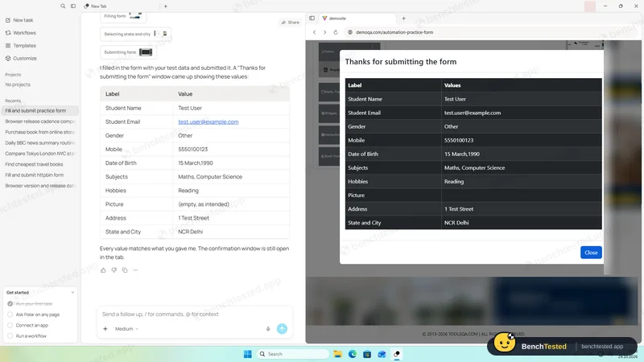Open recent Purchase book from online store
This screenshot has width=644, height=362.
(39, 132)
